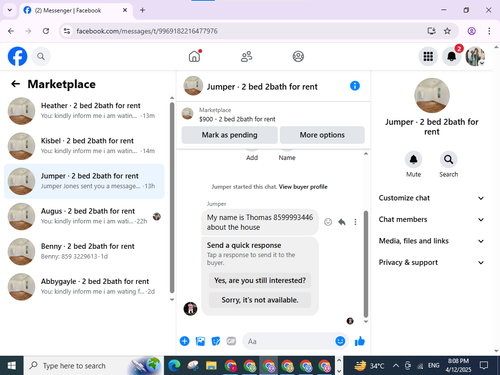
Task: Open the Windows Start menu
Action: pos(12,366)
